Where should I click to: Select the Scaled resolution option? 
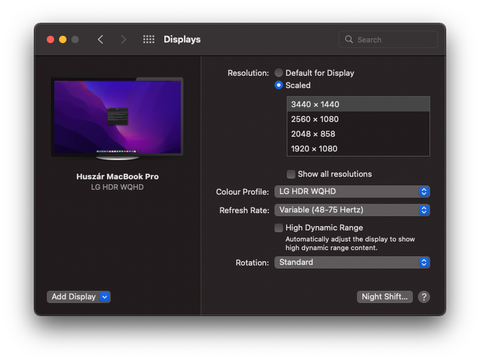click(x=279, y=85)
